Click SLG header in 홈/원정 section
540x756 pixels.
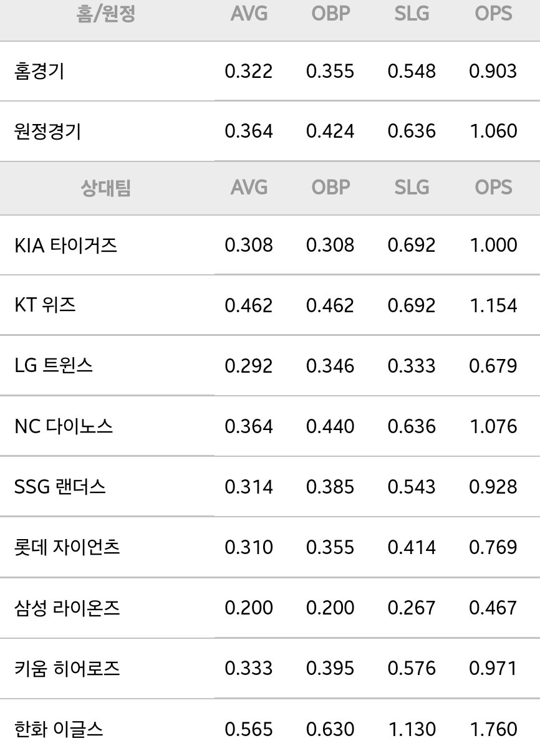point(412,14)
